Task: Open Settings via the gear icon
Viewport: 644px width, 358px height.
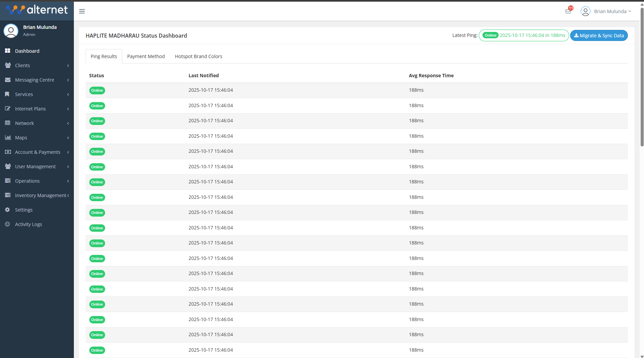Action: [x=8, y=210]
